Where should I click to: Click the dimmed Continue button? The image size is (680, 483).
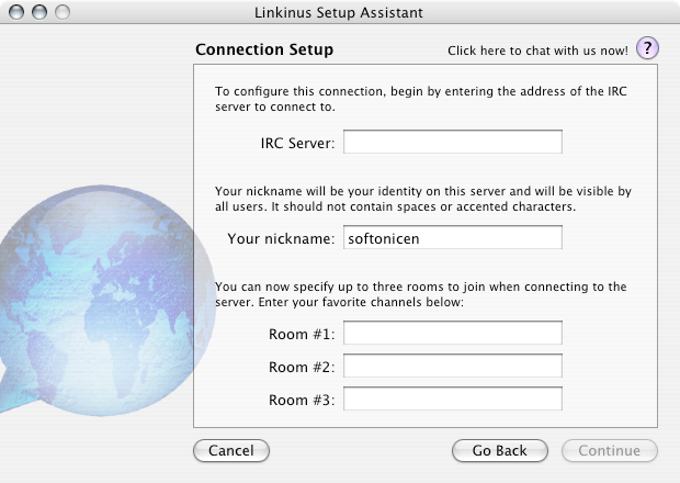pyautogui.click(x=609, y=451)
